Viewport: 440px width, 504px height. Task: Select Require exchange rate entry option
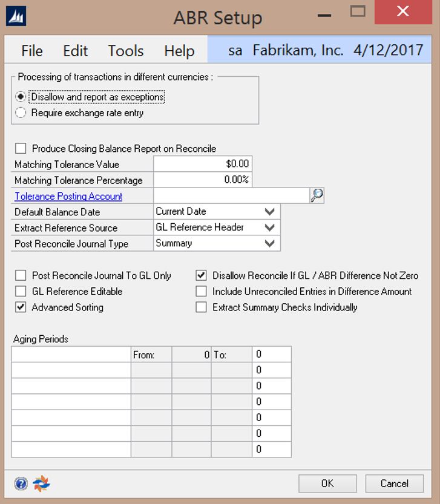click(21, 113)
